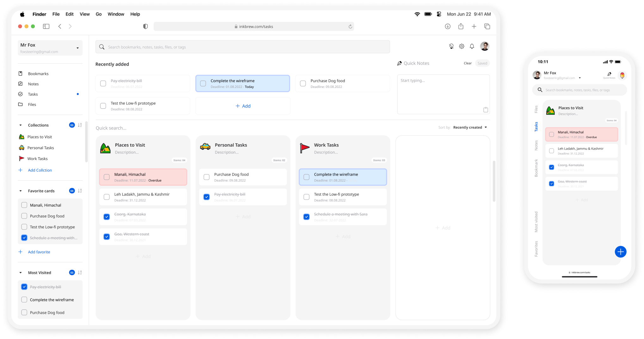Clear Quick Notes

(x=468, y=63)
